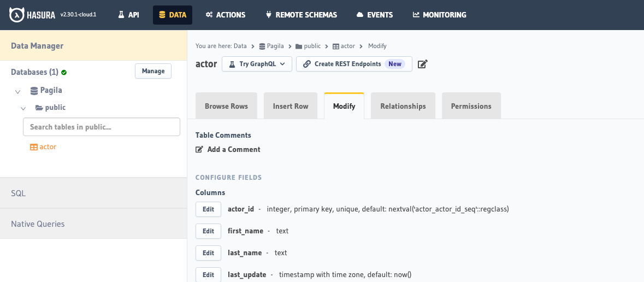The height and width of the screenshot is (282, 644).
Task: Open the MONITORING tab
Action: 440,15
